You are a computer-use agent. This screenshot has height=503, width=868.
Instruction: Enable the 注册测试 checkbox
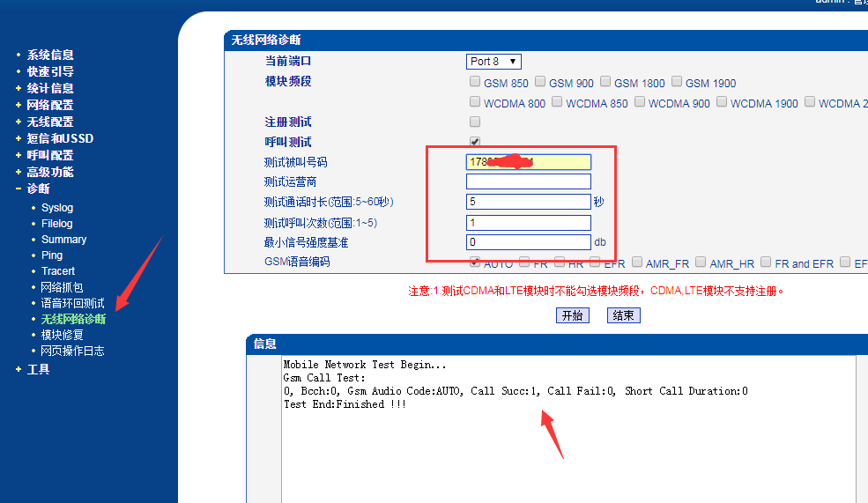pos(476,122)
